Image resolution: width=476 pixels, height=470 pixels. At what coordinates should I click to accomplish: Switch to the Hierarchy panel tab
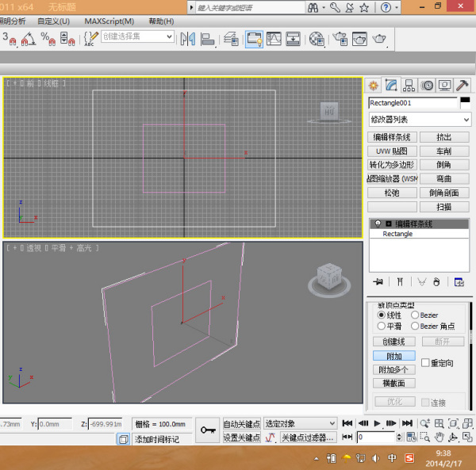tap(409, 86)
